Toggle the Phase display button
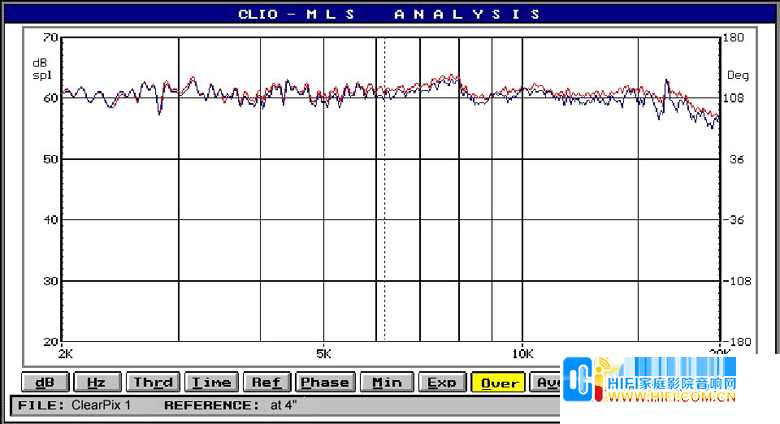This screenshot has width=780, height=424. point(325,382)
